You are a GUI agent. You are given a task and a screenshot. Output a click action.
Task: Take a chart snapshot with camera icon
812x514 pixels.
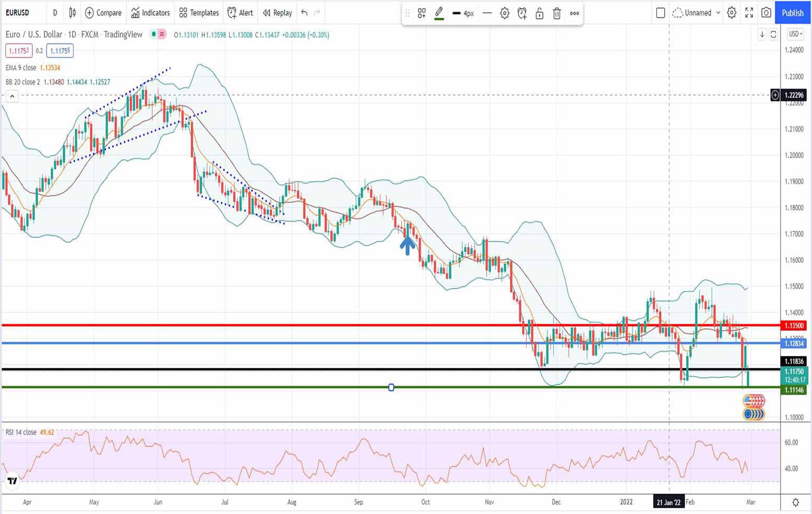pyautogui.click(x=766, y=13)
